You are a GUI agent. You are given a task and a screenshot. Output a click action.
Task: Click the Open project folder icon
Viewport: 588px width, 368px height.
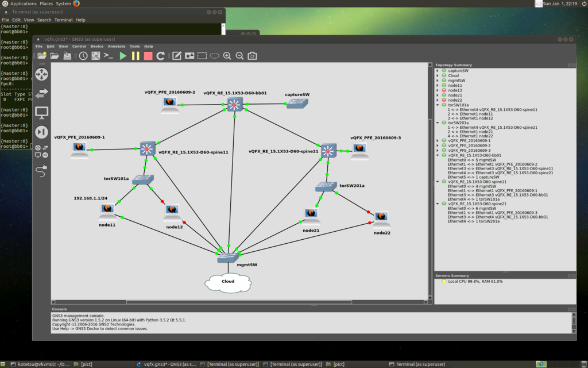tap(55, 56)
